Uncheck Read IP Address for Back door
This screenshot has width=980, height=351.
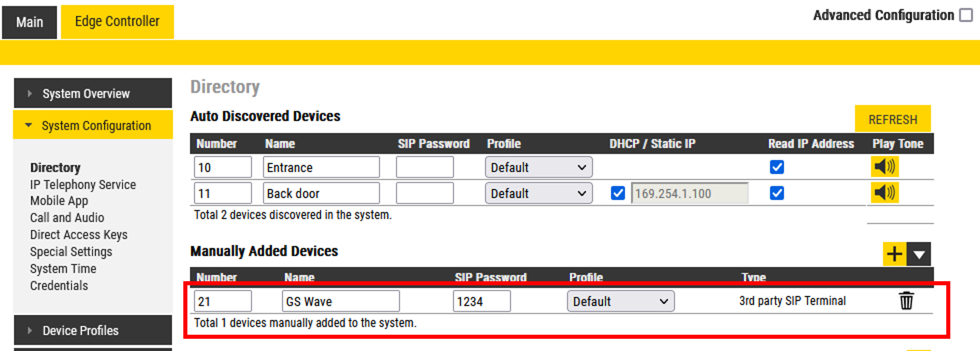click(x=777, y=193)
